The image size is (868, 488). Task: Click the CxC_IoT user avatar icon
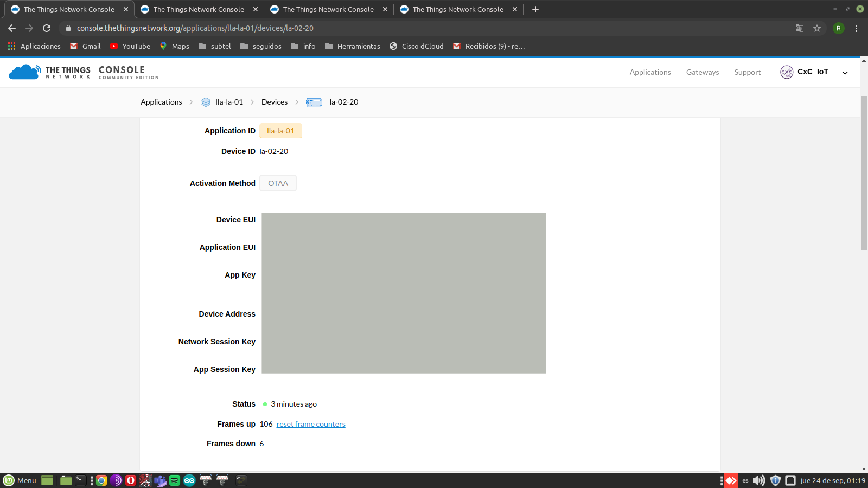[786, 72]
